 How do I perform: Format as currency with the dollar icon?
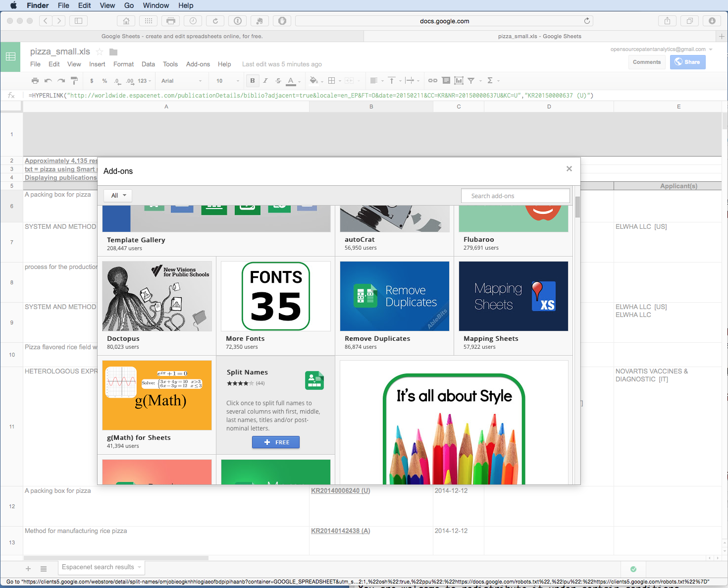[92, 81]
